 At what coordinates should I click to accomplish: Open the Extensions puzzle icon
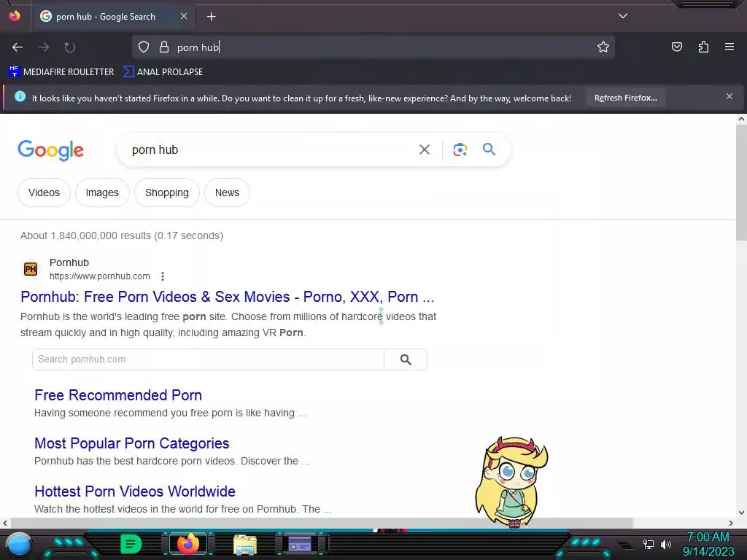coord(703,47)
